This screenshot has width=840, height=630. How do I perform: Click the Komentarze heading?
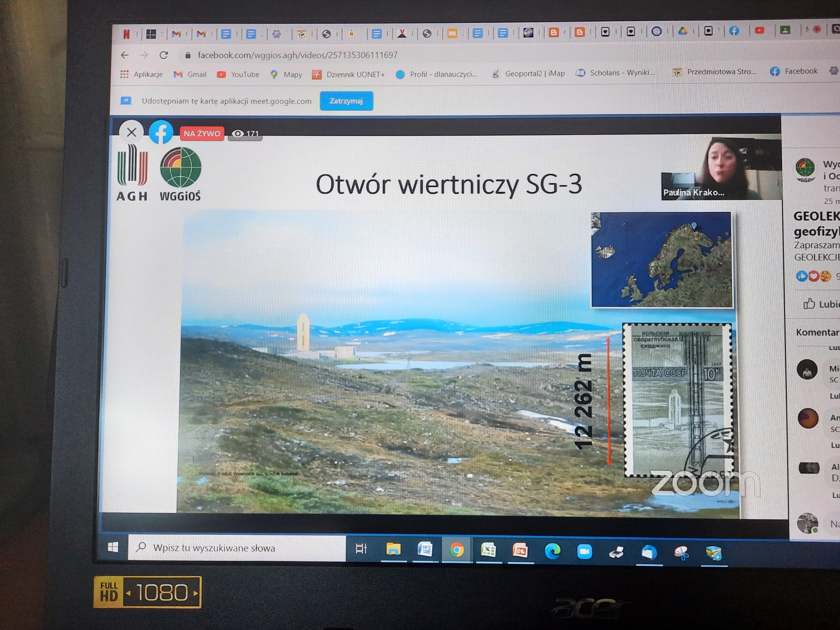[818, 333]
